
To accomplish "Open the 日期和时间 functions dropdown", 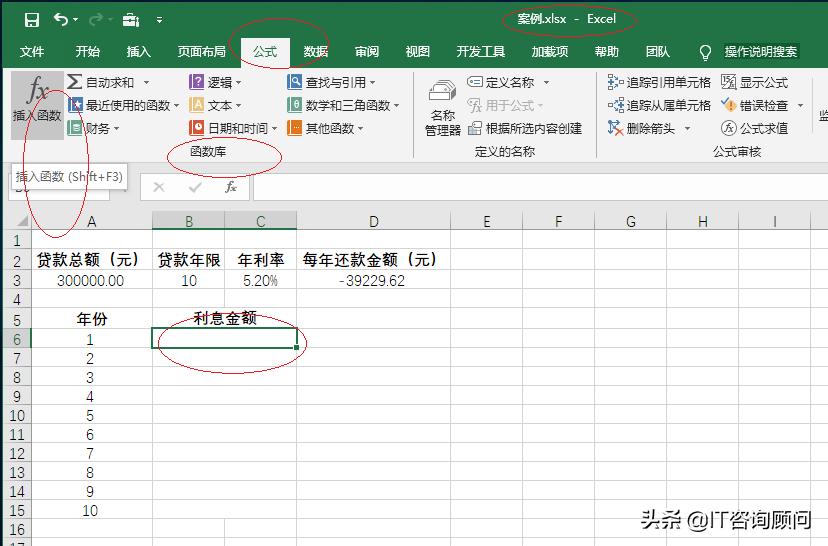I will point(233,128).
